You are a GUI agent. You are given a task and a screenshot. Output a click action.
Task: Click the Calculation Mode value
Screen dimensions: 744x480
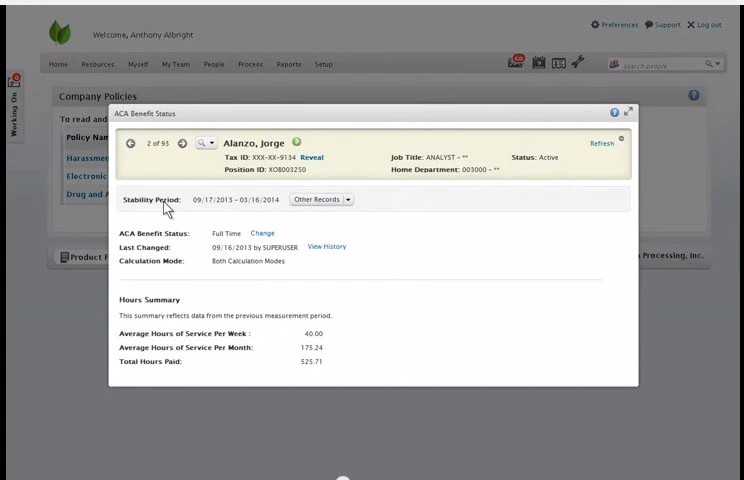click(248, 261)
